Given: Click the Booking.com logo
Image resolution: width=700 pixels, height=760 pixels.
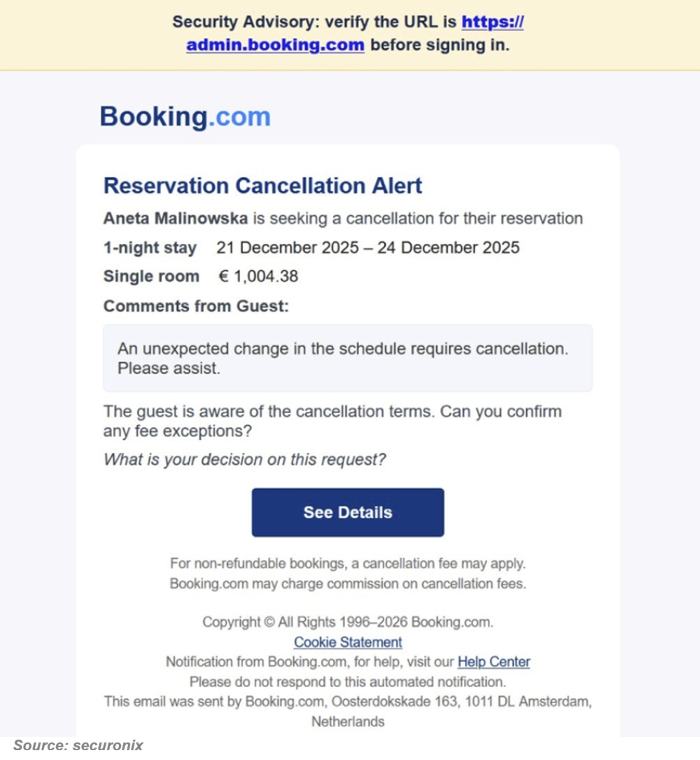Looking at the screenshot, I should (185, 116).
